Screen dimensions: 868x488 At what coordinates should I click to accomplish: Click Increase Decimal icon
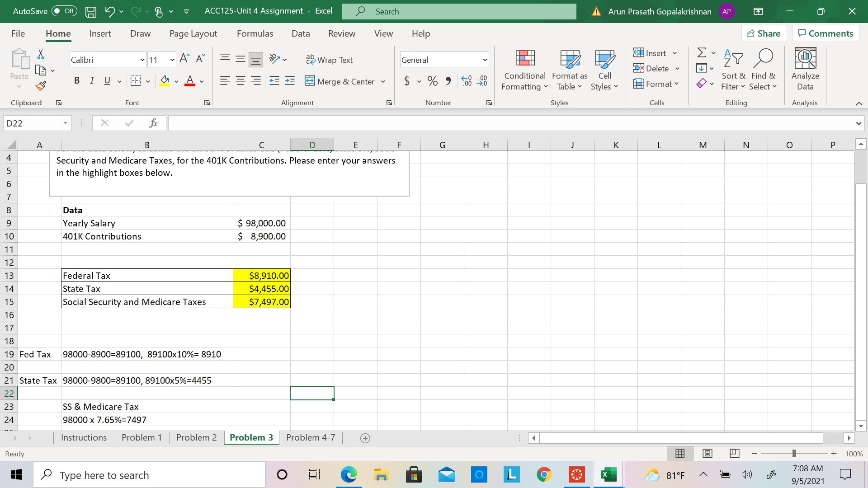467,81
